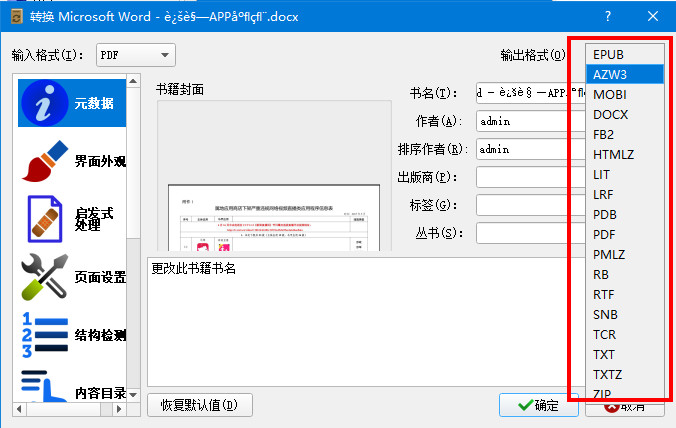Choose PDF in the output format list
Image resolution: width=676 pixels, height=428 pixels.
625,234
